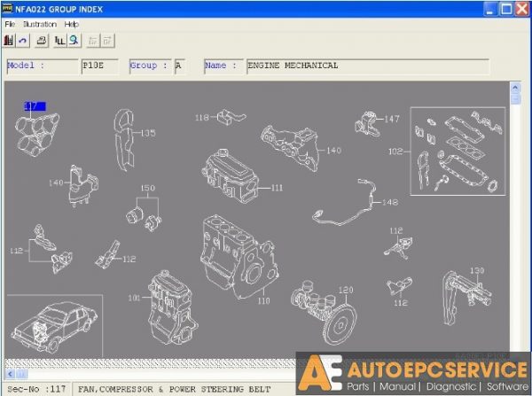Click vertical scrollbar up arrow
This screenshot has width=532, height=396.
point(515,88)
